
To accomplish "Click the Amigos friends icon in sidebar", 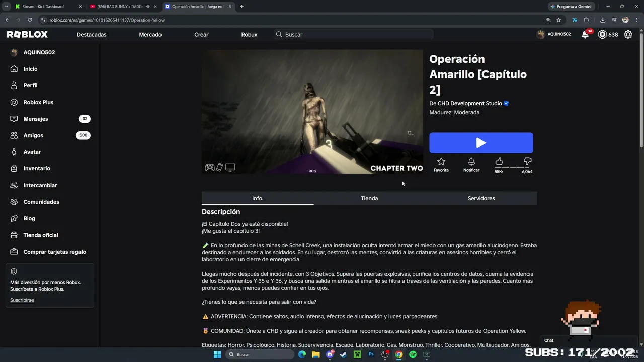I will (x=14, y=135).
